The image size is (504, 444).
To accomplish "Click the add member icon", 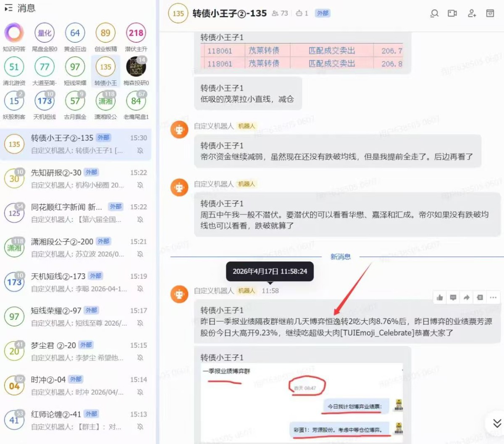I will click(x=472, y=13).
